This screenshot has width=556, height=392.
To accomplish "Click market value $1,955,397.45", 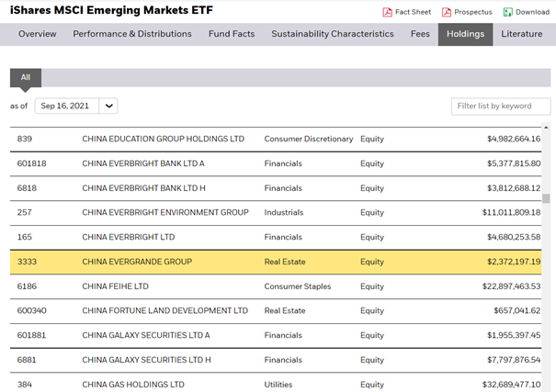I will [514, 335].
